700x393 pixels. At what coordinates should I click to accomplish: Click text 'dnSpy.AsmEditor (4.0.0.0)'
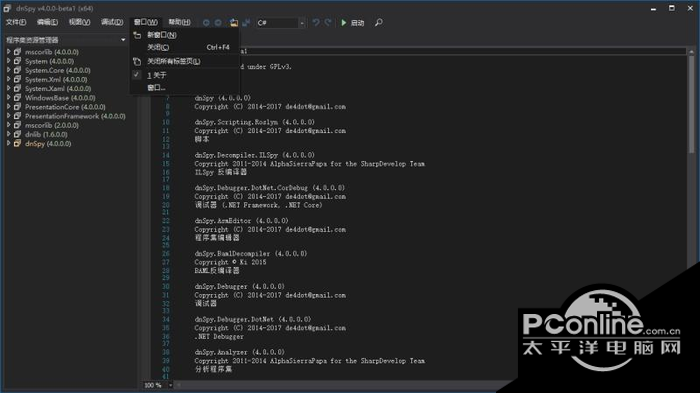[x=242, y=221]
